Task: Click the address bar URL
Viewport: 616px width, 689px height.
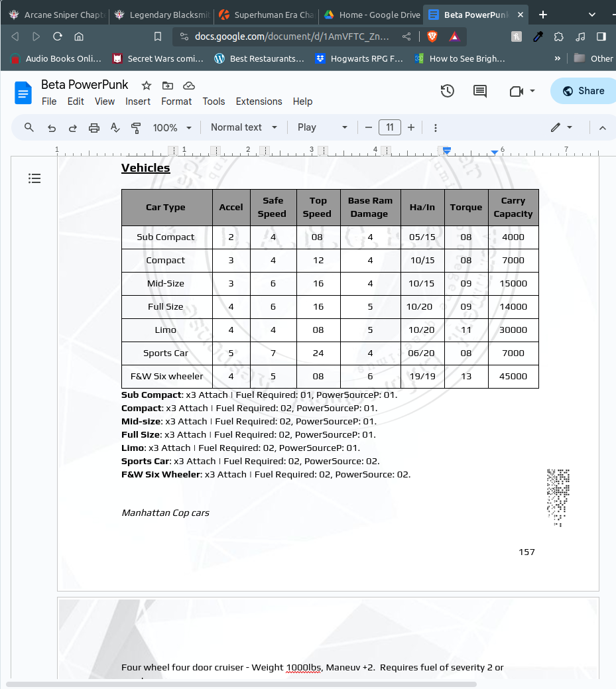Action: 292,36
